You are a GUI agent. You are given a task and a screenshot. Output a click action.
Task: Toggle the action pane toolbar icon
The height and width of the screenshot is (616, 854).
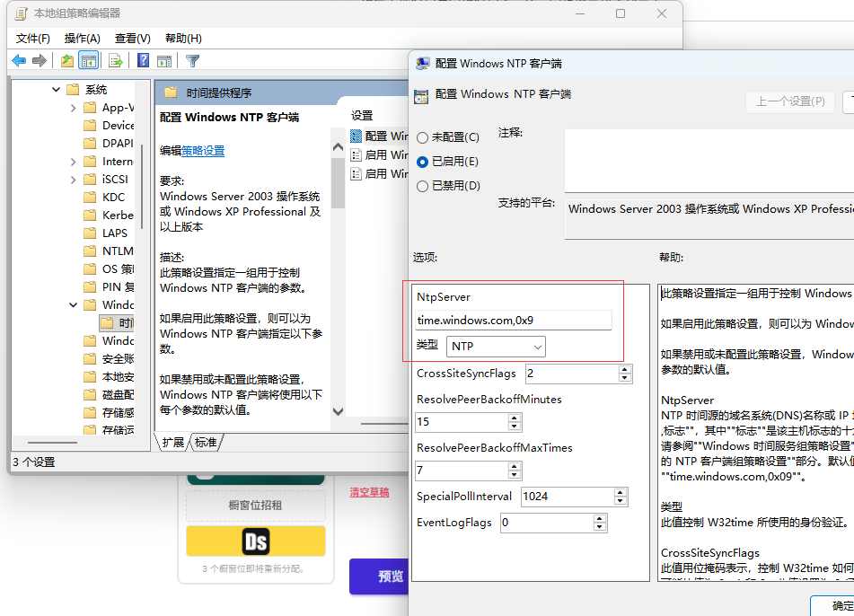[x=164, y=60]
